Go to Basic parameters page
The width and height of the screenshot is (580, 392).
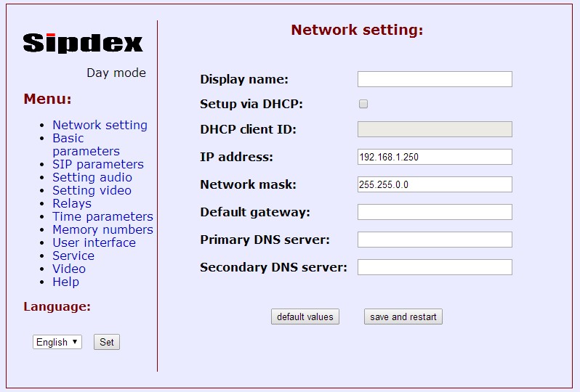tap(85, 144)
